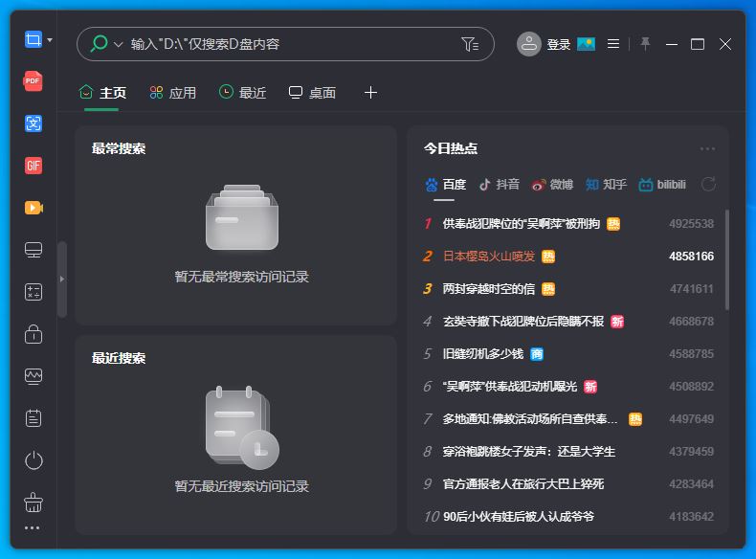This screenshot has width=756, height=559.
Task: Click the heat count 4858166
Action: 691,257
